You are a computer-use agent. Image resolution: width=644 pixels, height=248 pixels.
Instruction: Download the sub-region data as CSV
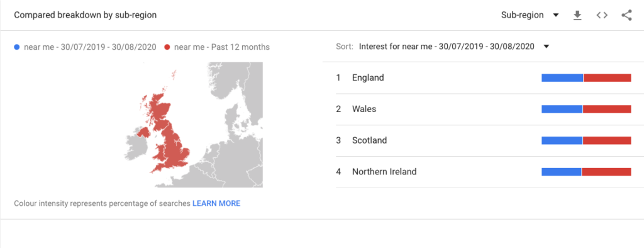tap(577, 16)
